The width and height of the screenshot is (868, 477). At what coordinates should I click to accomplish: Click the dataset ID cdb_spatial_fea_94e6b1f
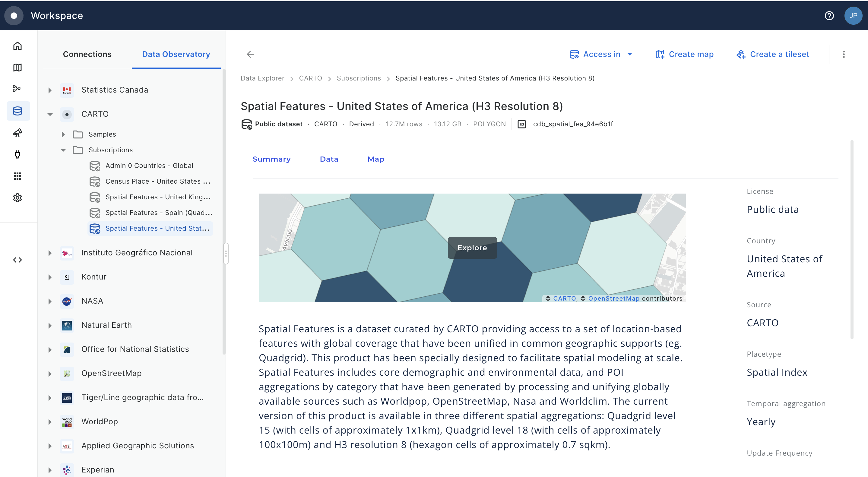pos(573,124)
